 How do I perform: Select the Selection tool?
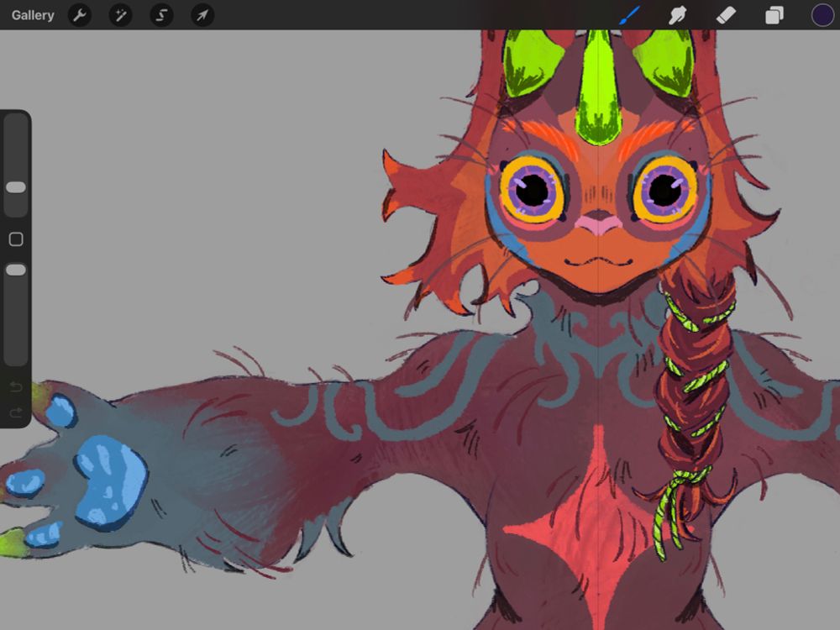point(160,14)
